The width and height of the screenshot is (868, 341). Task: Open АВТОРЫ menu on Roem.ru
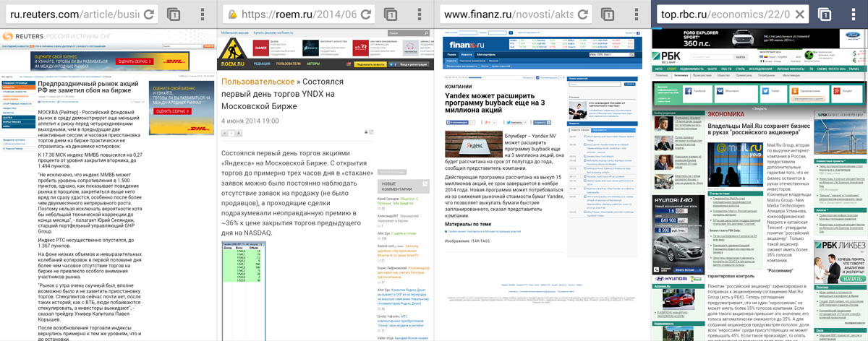312,64
